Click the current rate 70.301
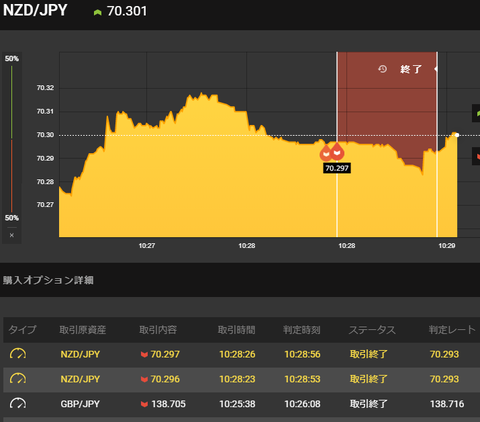The height and width of the screenshot is (422, 480). point(127,11)
